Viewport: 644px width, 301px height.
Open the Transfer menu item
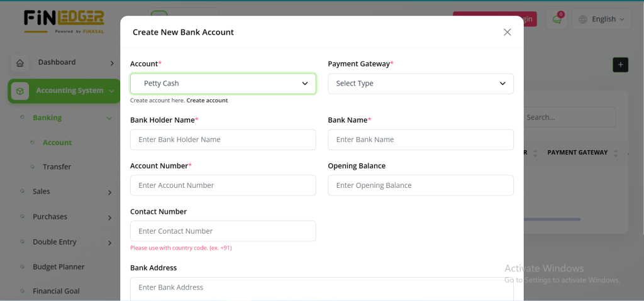tap(57, 167)
